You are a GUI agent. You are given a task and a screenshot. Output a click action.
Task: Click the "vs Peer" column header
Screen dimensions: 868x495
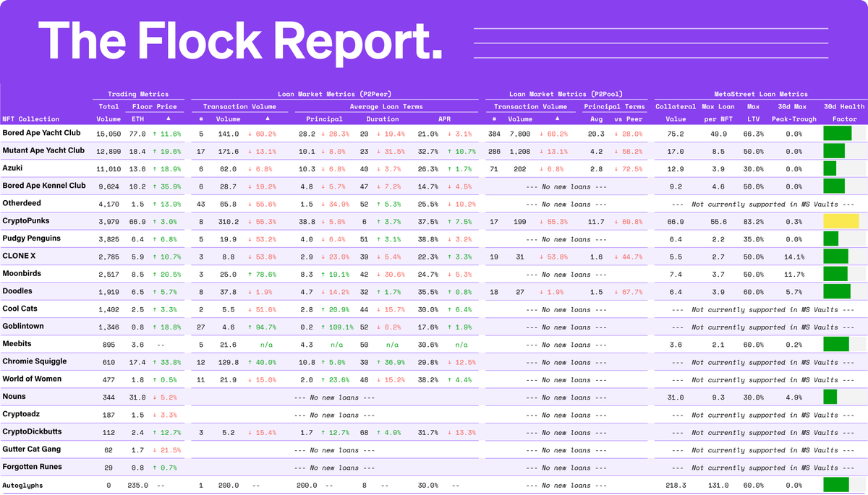pos(628,119)
